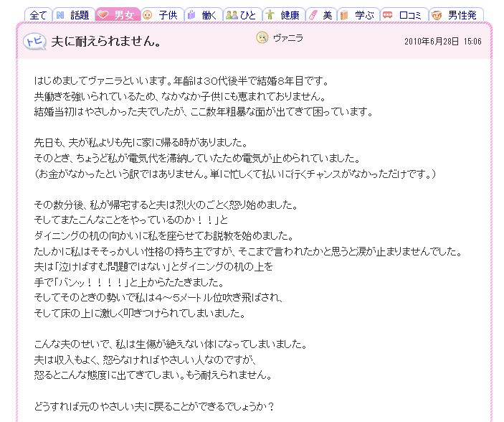Click the line starting 共働きを強いられているため
The image size is (504, 422).
181,96
